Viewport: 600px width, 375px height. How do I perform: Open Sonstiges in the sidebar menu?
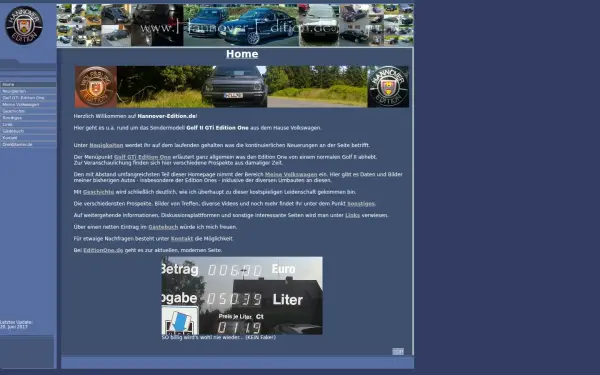(x=28, y=118)
